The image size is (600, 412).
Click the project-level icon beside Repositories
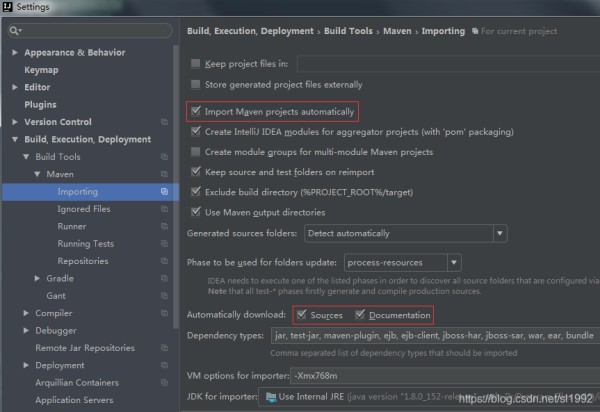pyautogui.click(x=164, y=261)
